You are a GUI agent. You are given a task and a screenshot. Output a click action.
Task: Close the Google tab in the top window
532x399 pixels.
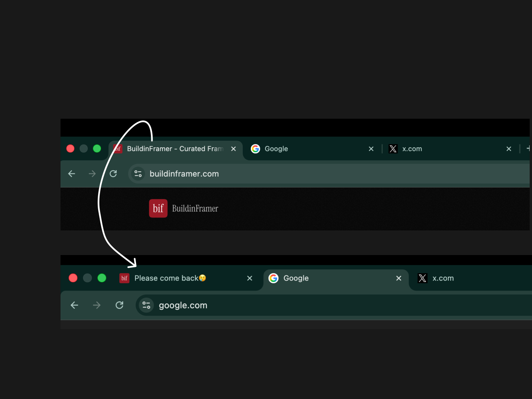(371, 149)
